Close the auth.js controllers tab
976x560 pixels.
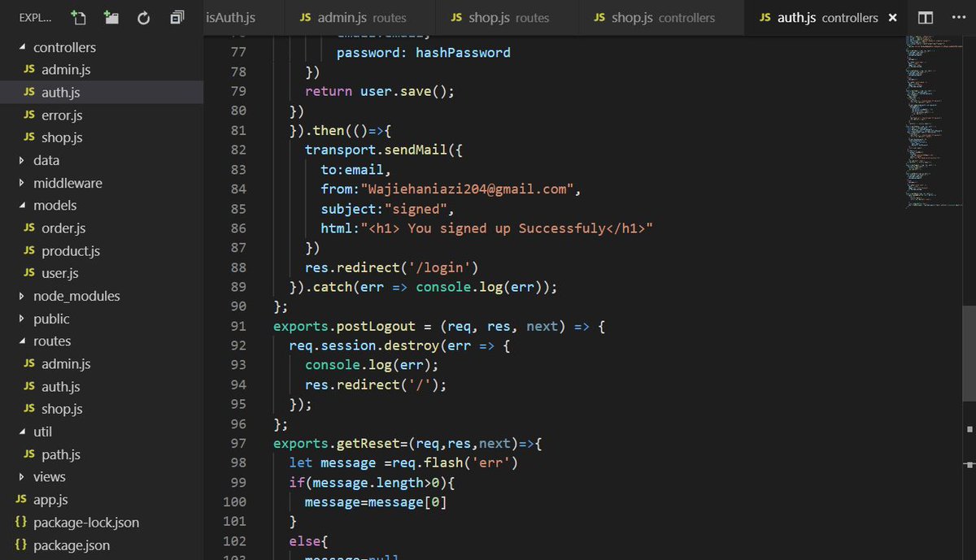[893, 17]
